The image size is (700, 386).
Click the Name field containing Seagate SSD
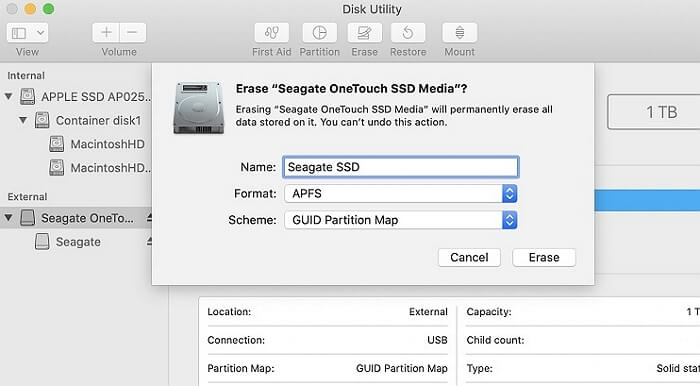click(x=400, y=167)
